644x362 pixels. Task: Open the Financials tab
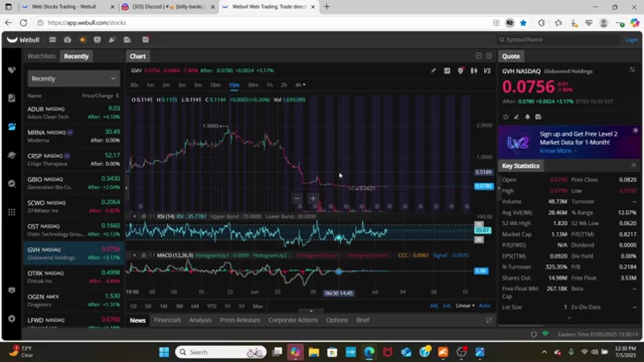coord(168,320)
